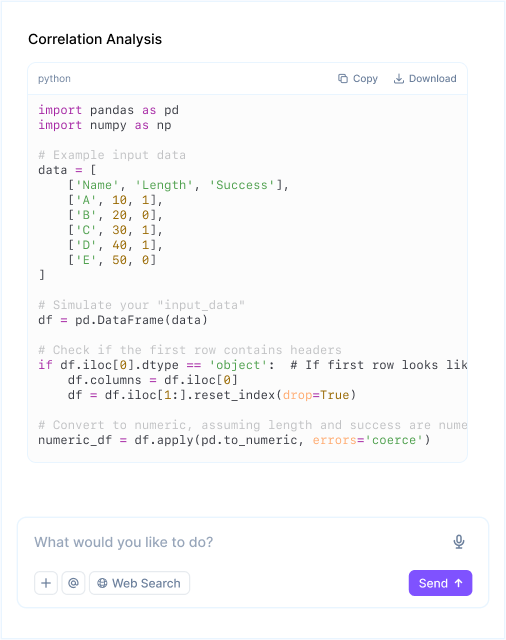The image size is (506, 640).
Task: Click the drop=True argument in code
Action: tap(316, 395)
